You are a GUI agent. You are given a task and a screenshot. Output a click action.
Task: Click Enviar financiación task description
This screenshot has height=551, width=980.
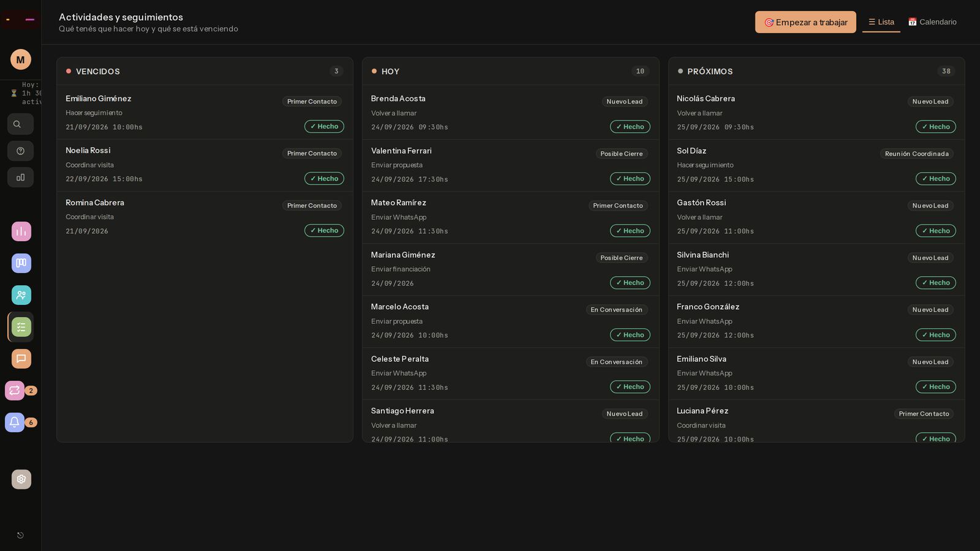(x=401, y=269)
